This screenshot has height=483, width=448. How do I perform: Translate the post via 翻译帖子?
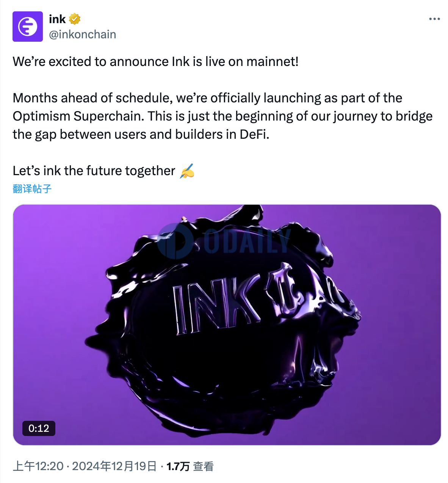coord(32,188)
